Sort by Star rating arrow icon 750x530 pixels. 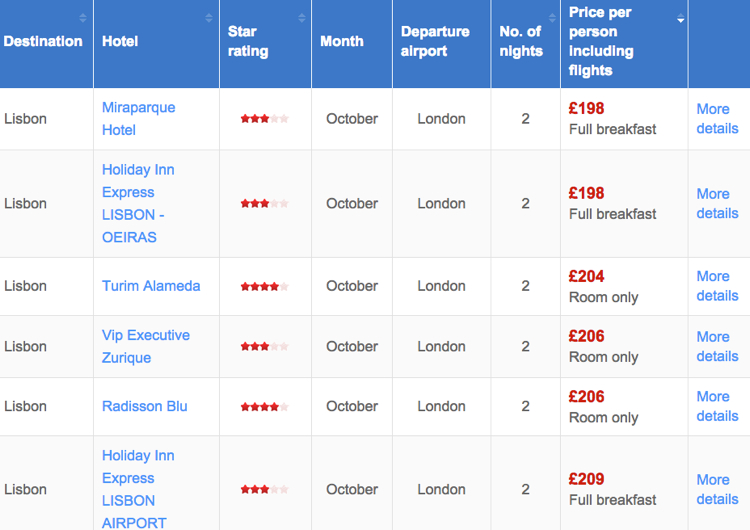[302, 18]
